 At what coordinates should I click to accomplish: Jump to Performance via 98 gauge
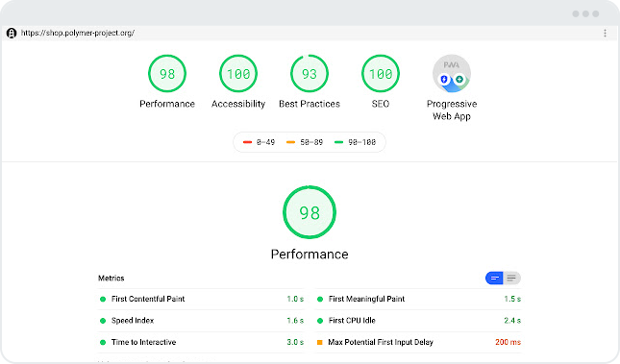pos(167,74)
